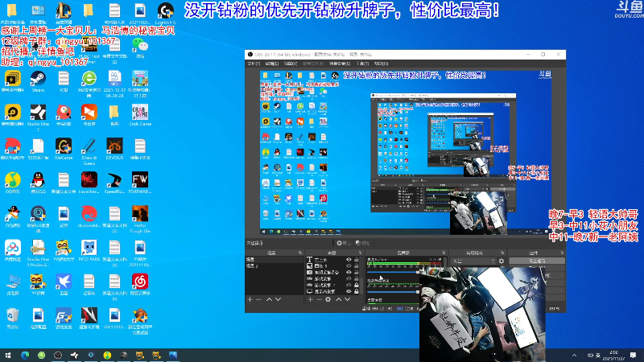The image size is (644, 362).
Task: Open the Studio One taskbar icon
Action: point(74,355)
